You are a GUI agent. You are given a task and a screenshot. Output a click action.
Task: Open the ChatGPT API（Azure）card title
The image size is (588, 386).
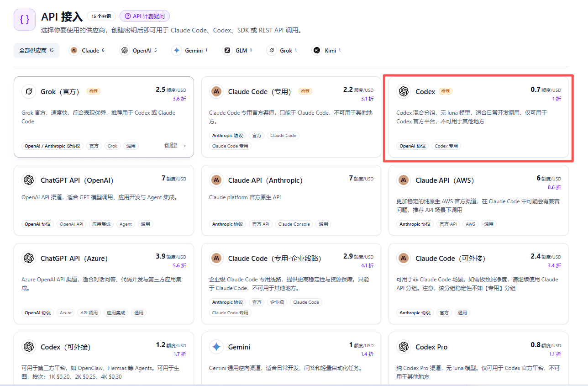(x=74, y=258)
